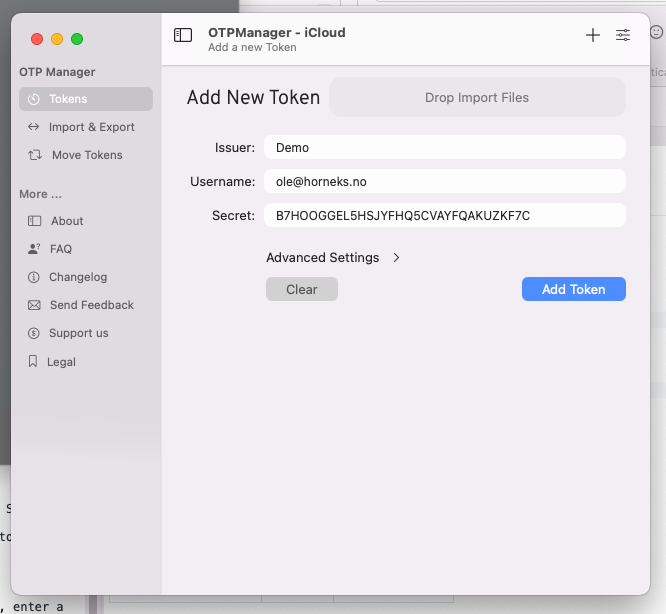
Task: Click the Tokens clock icon in sidebar
Action: (x=34, y=99)
